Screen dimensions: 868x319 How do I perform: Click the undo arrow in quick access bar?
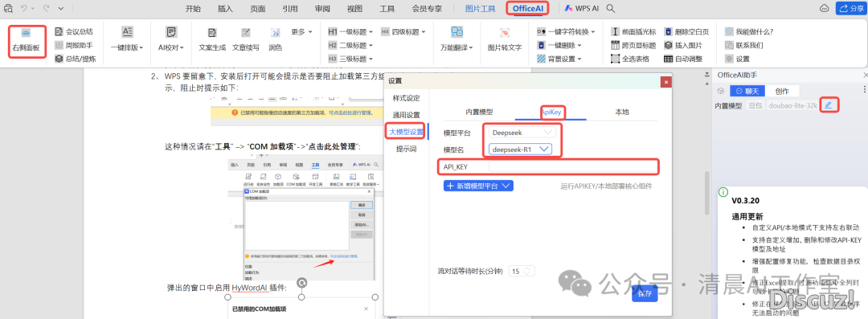24,8
